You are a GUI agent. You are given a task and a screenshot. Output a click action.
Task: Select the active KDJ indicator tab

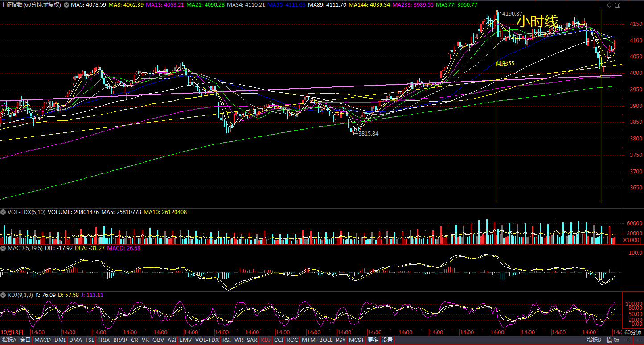pyautogui.click(x=266, y=340)
